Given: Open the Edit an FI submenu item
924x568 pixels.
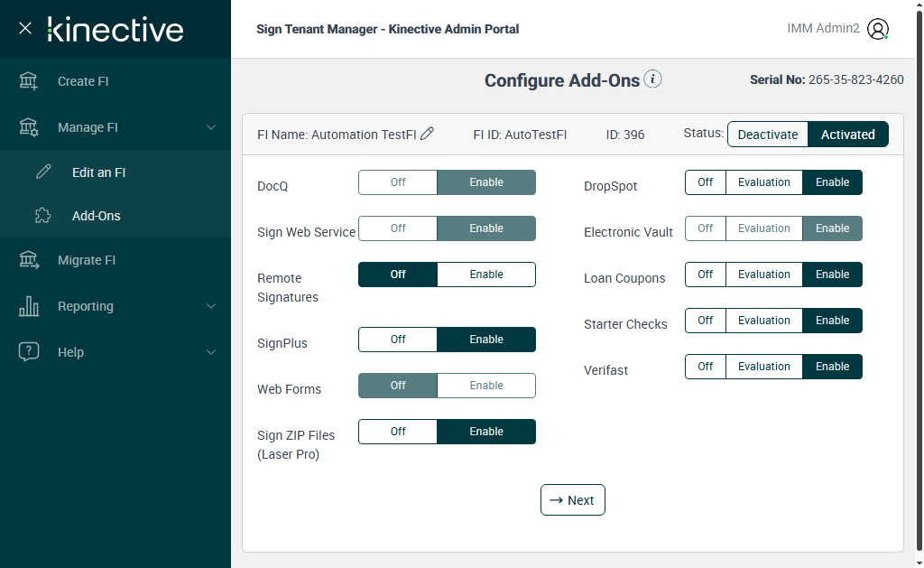Looking at the screenshot, I should (x=115, y=172).
